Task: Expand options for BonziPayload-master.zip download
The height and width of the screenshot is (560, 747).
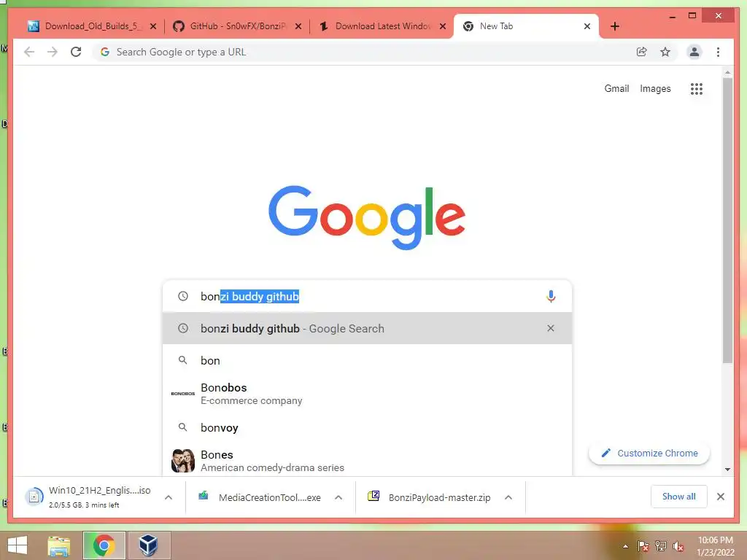Action: click(508, 497)
